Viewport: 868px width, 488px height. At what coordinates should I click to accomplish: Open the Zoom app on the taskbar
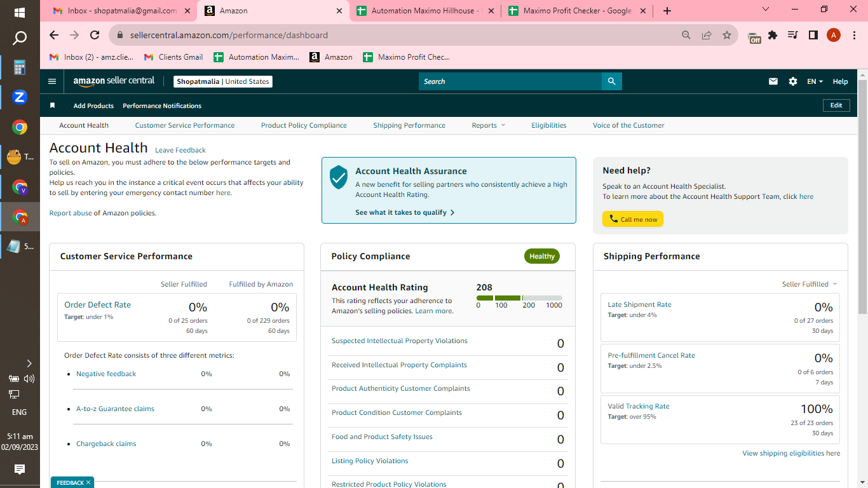tap(20, 97)
